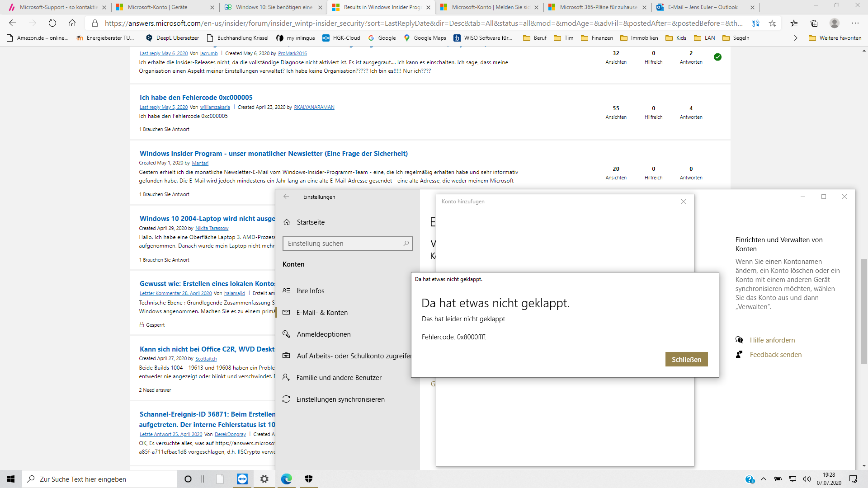Open Kann sich nicht bei Office C2R thread
The height and width of the screenshot is (488, 868).
point(207,349)
